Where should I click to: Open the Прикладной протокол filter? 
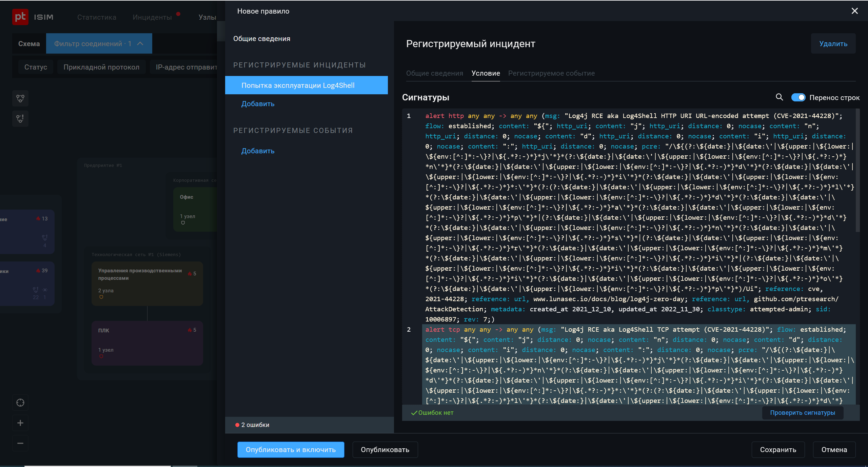(x=101, y=67)
